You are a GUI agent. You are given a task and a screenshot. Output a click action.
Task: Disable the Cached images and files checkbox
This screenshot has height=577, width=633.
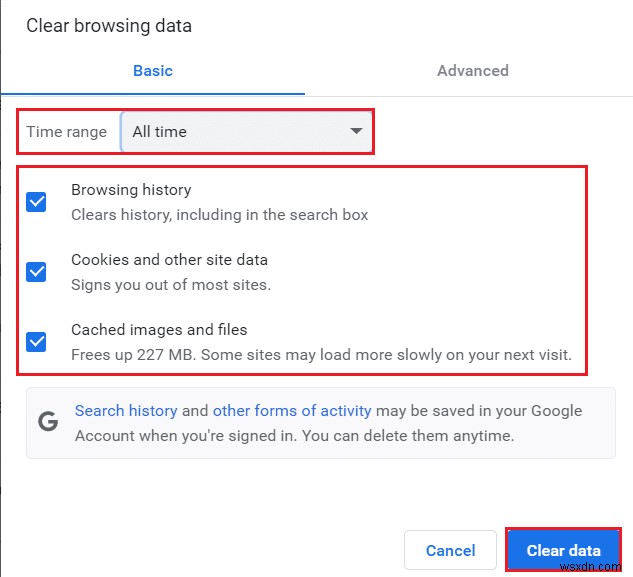tap(36, 342)
